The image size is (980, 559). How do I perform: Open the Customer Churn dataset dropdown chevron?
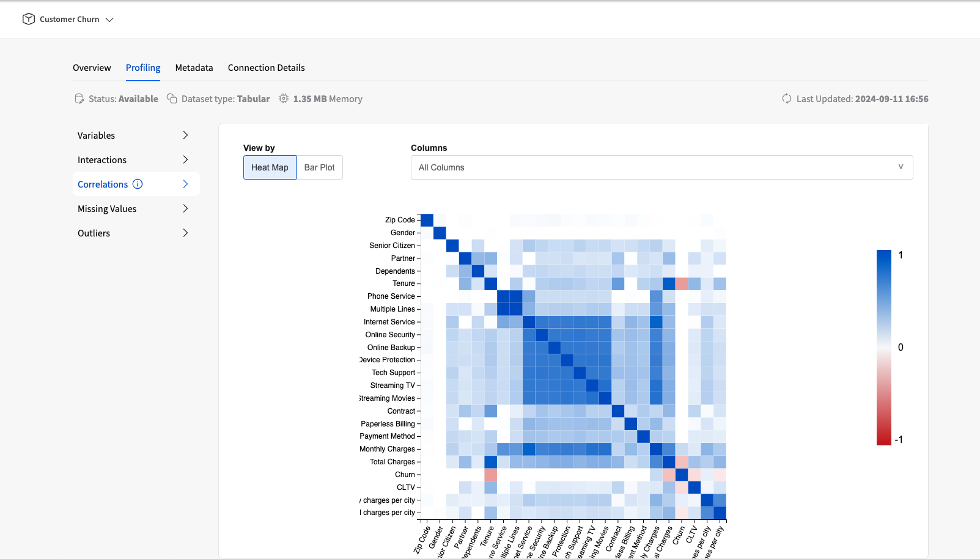coord(109,20)
